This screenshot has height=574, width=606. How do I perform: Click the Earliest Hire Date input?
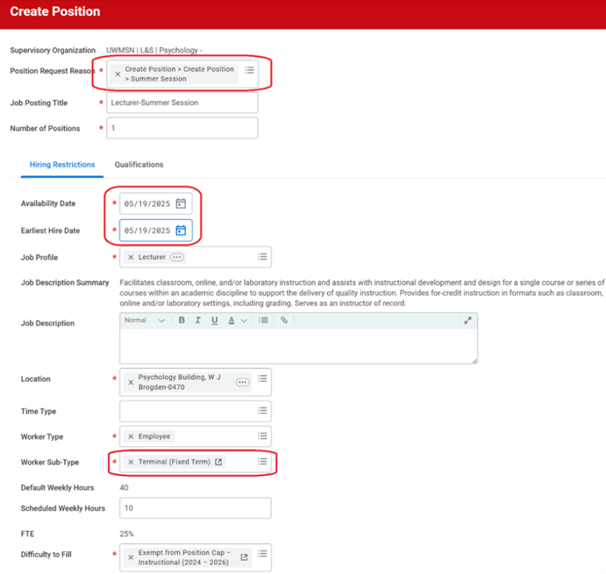tap(155, 231)
